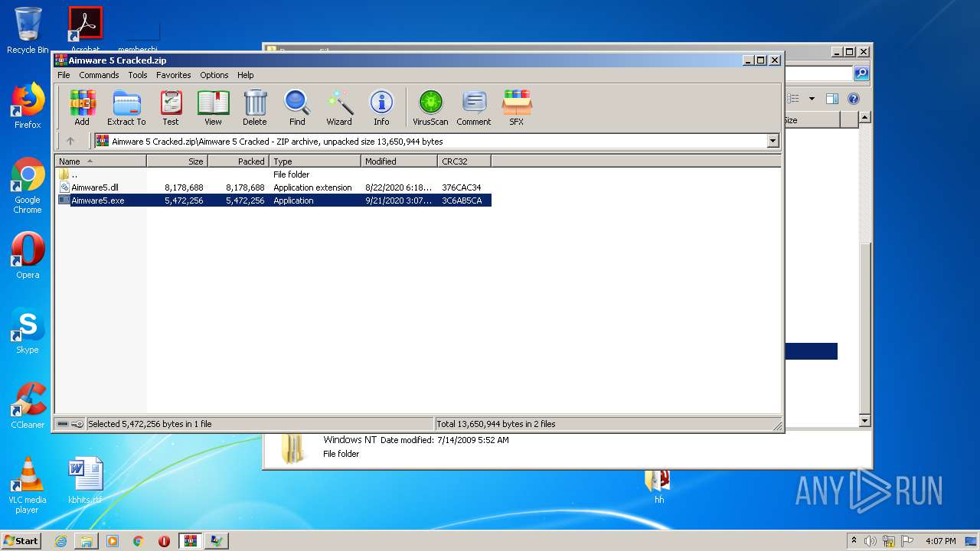Click the VLC media player desktop icon
980x551 pixels.
[x=28, y=485]
